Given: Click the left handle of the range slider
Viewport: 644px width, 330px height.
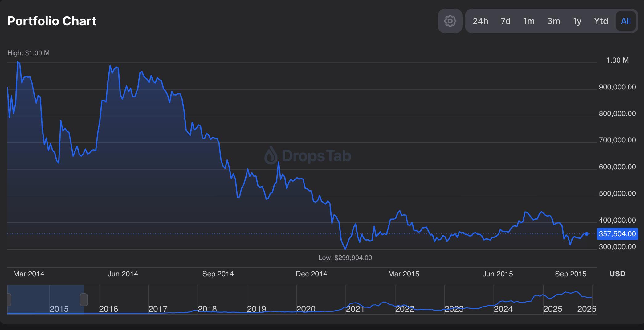Looking at the screenshot, I should click(x=9, y=300).
